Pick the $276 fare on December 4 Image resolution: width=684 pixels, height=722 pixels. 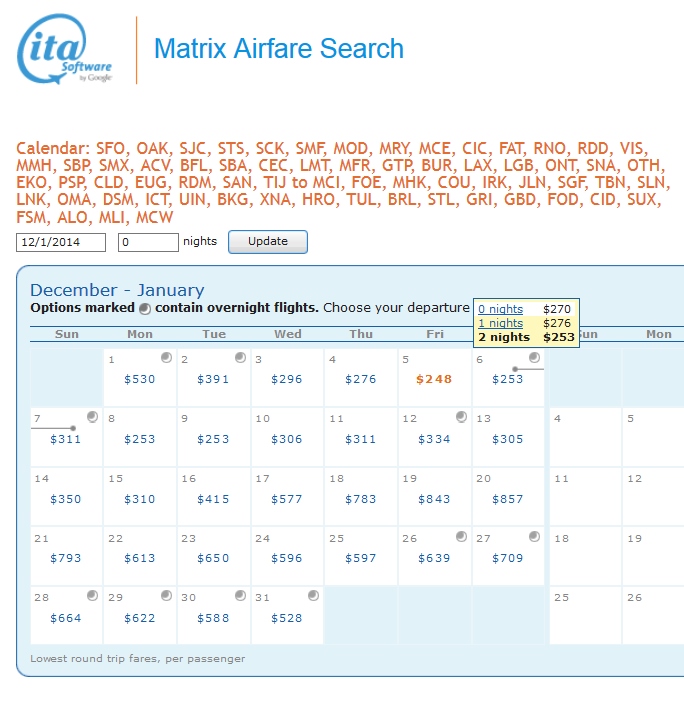361,379
